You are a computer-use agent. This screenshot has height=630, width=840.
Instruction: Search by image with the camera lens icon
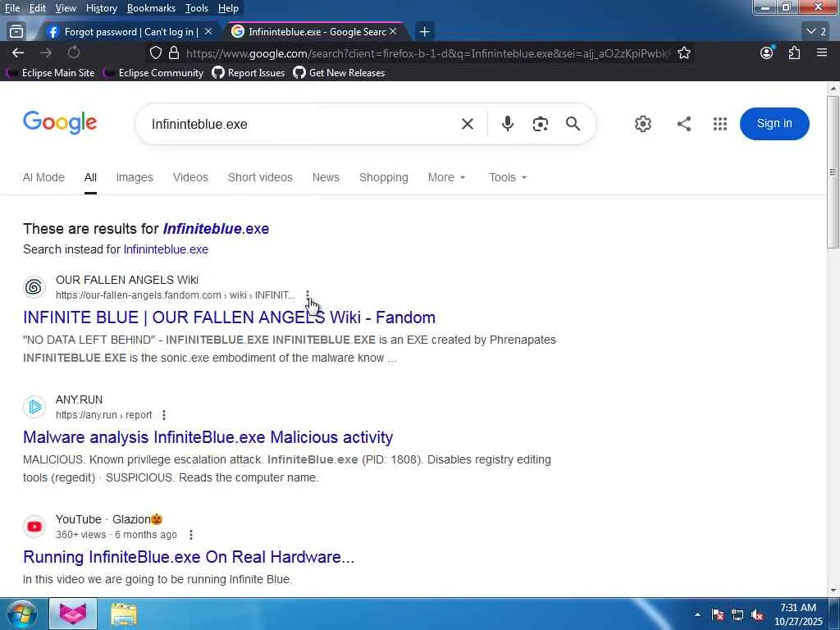tap(540, 124)
